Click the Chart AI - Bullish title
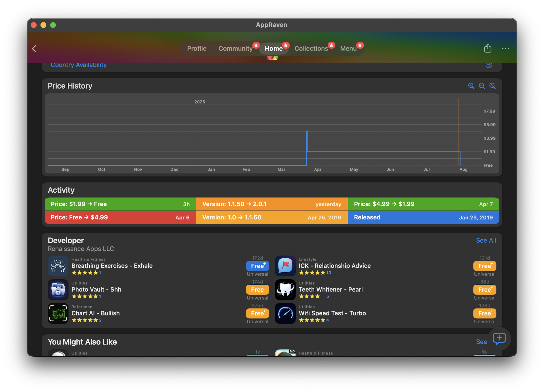 click(x=95, y=313)
